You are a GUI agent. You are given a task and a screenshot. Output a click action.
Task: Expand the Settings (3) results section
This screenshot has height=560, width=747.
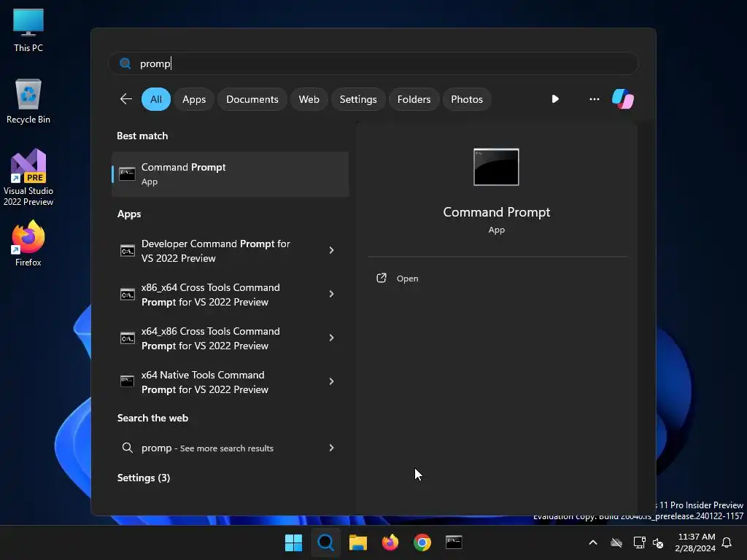[144, 478]
